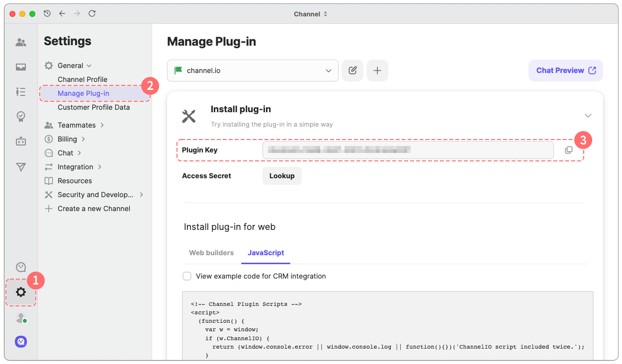The width and height of the screenshot is (622, 364).
Task: Reload using the refresh icon
Action: [x=92, y=14]
